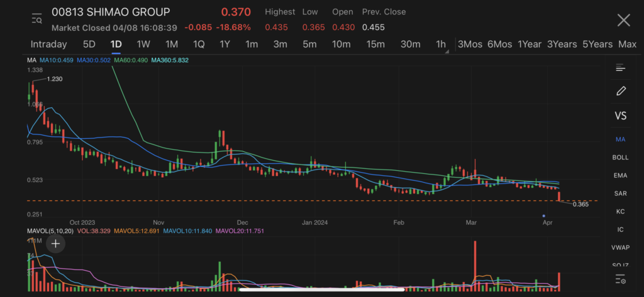644x297 pixels.
Task: Tap the VOL:38.329 value
Action: 94,231
